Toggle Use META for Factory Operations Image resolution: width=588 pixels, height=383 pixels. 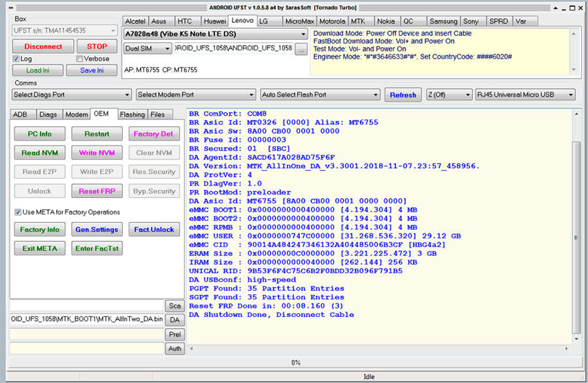pyautogui.click(x=18, y=212)
